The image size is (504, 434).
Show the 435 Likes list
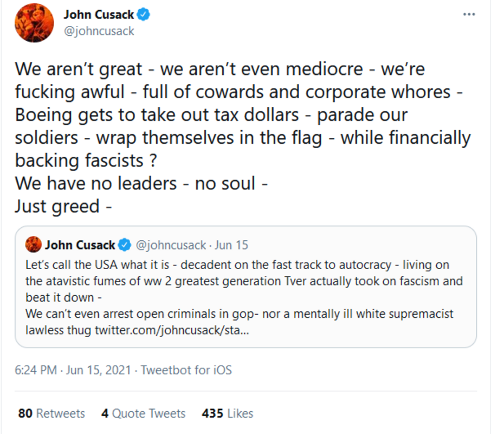coord(227,413)
